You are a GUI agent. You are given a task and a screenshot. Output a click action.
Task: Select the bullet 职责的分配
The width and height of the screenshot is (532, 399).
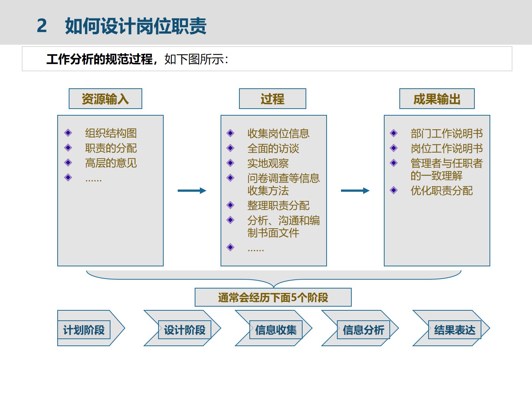[x=111, y=148]
